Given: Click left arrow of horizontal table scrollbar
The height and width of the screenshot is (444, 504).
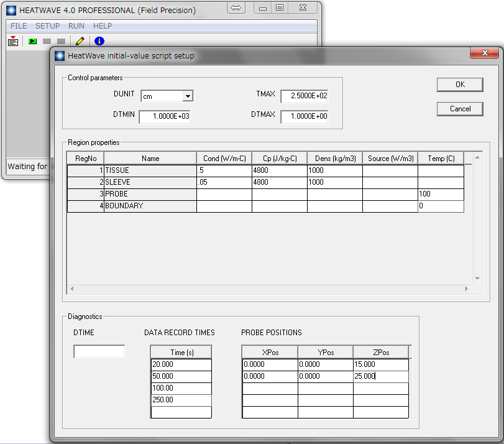Looking at the screenshot, I should pos(72,289).
